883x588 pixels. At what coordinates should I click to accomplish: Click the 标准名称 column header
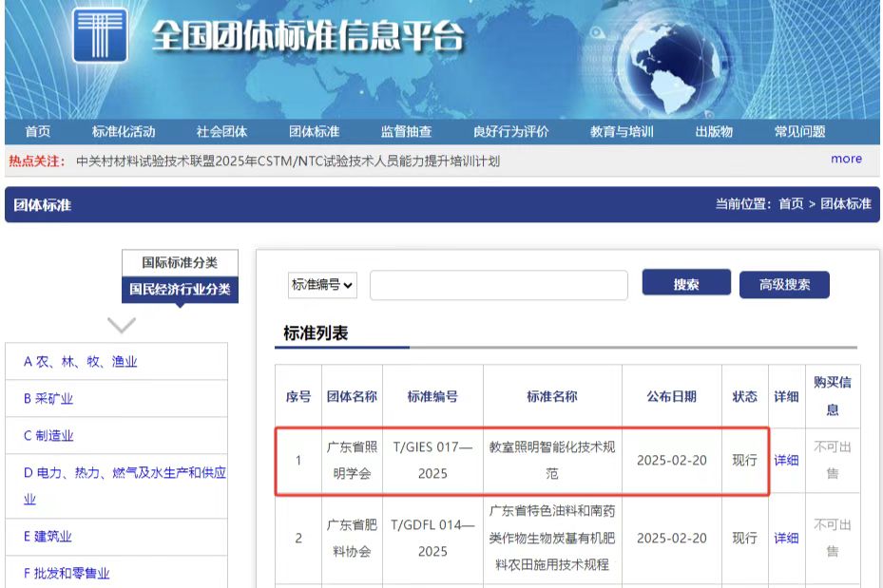click(x=552, y=396)
